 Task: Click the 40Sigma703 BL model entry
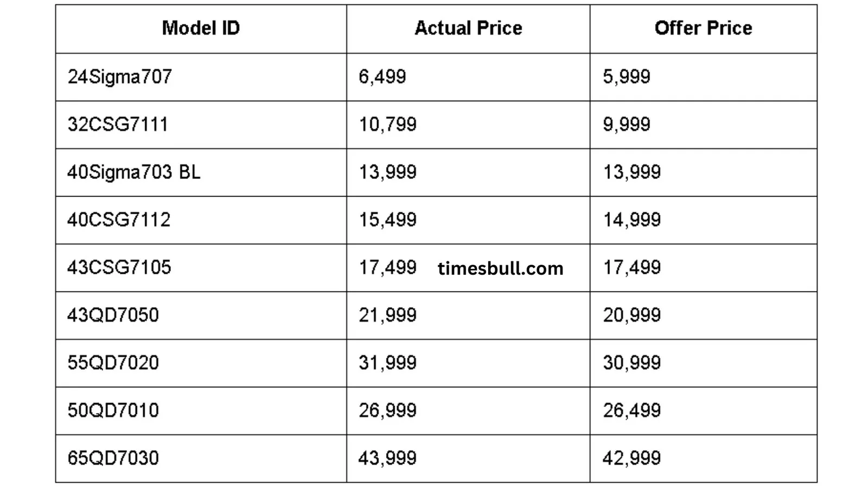(x=133, y=172)
